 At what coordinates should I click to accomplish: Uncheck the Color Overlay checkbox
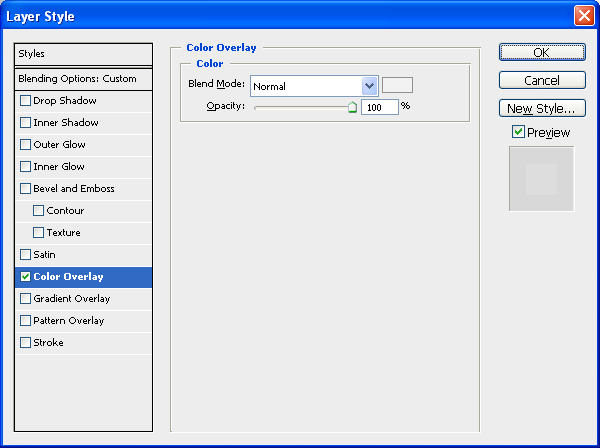[25, 277]
